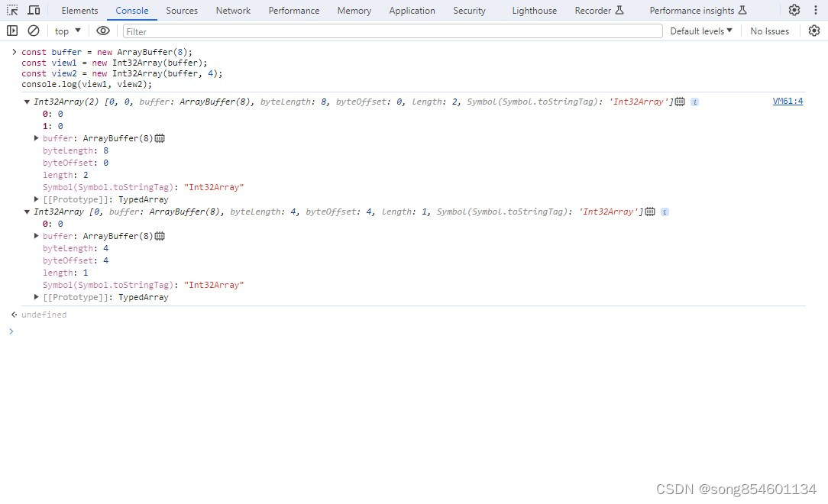The width and height of the screenshot is (828, 504).
Task: Select the byteOffset: 0 property row
Action: click(76, 163)
